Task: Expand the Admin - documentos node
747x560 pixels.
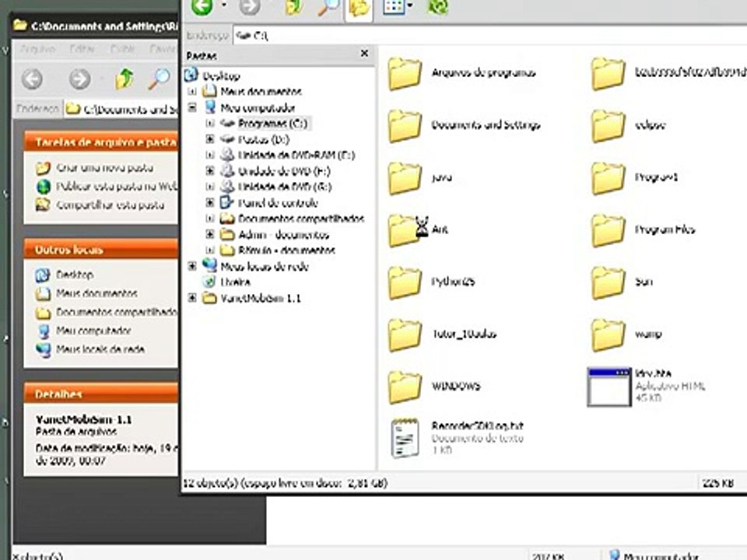Action: pos(209,234)
